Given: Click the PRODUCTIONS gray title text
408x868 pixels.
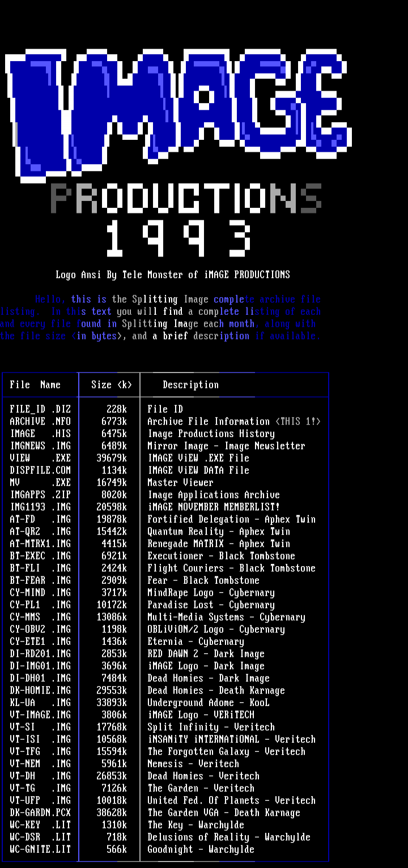Looking at the screenshot, I should point(186,199).
